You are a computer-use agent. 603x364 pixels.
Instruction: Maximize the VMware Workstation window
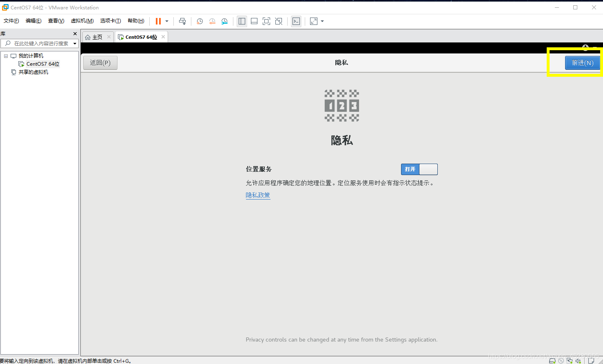point(575,7)
